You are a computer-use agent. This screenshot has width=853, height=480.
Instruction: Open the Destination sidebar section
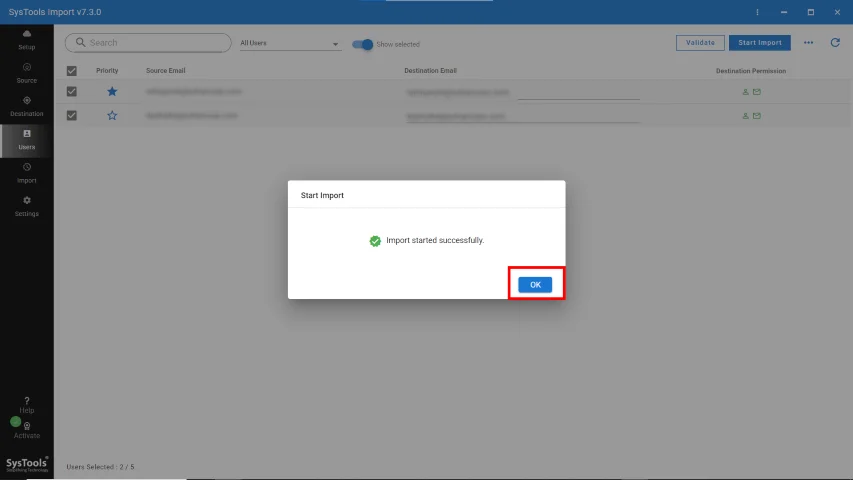coord(27,107)
